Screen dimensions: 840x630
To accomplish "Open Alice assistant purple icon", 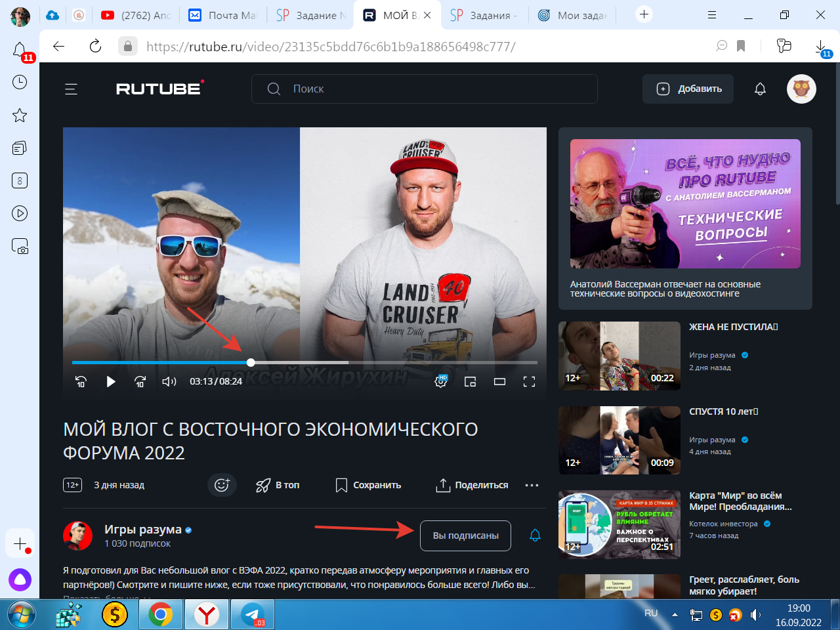I will 20,579.
